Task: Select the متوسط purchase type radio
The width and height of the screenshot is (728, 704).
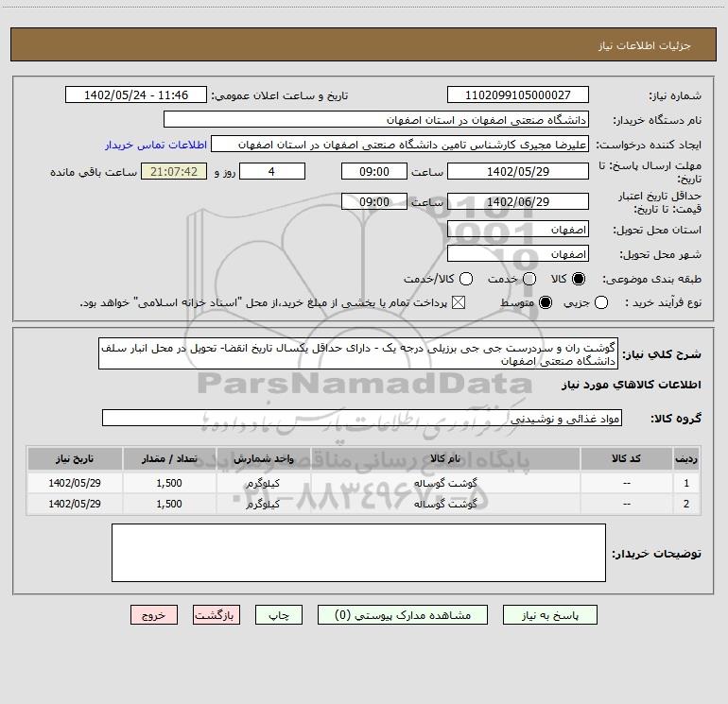Action: coord(546,302)
